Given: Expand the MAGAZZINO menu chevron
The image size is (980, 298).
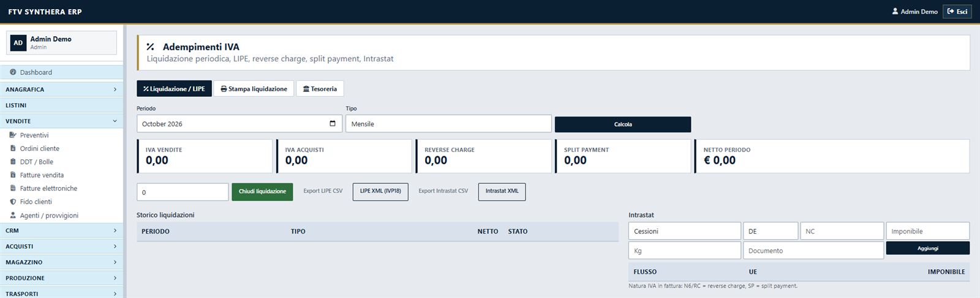Looking at the screenshot, I should [115, 262].
